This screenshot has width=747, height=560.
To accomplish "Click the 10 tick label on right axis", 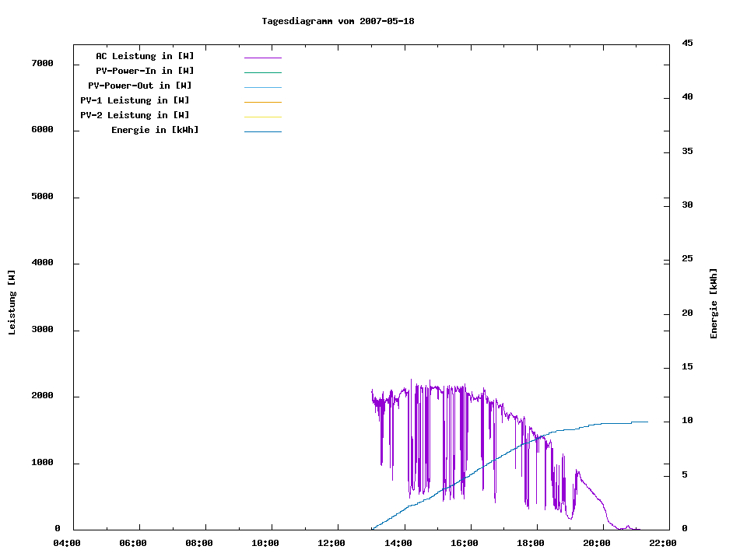I will click(687, 421).
